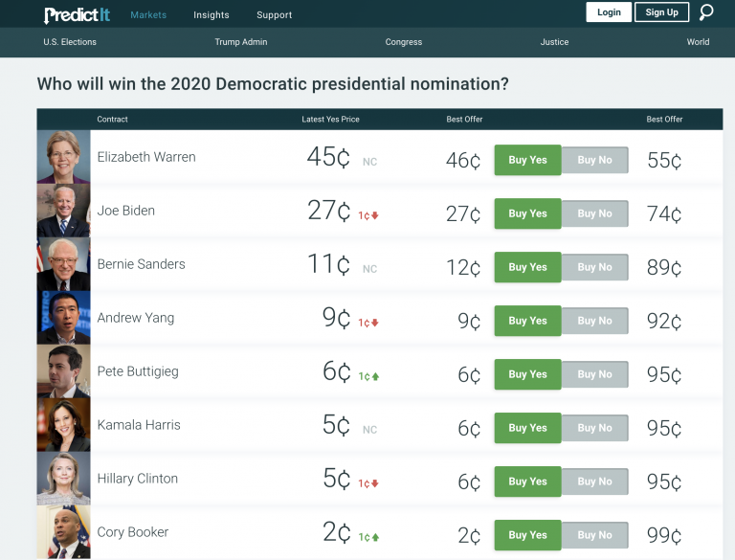This screenshot has height=560, width=735.
Task: Go to the Insights section
Action: click(212, 15)
